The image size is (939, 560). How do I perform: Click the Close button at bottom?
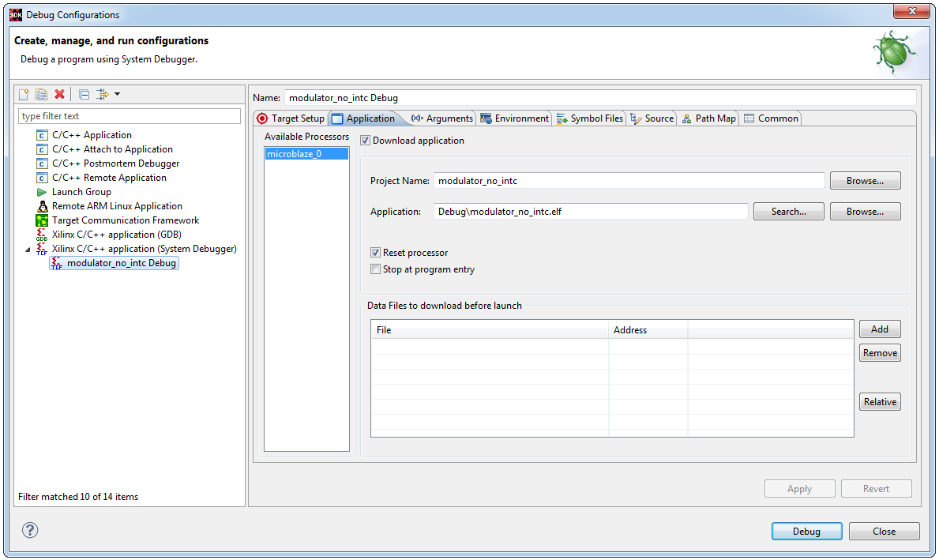884,532
